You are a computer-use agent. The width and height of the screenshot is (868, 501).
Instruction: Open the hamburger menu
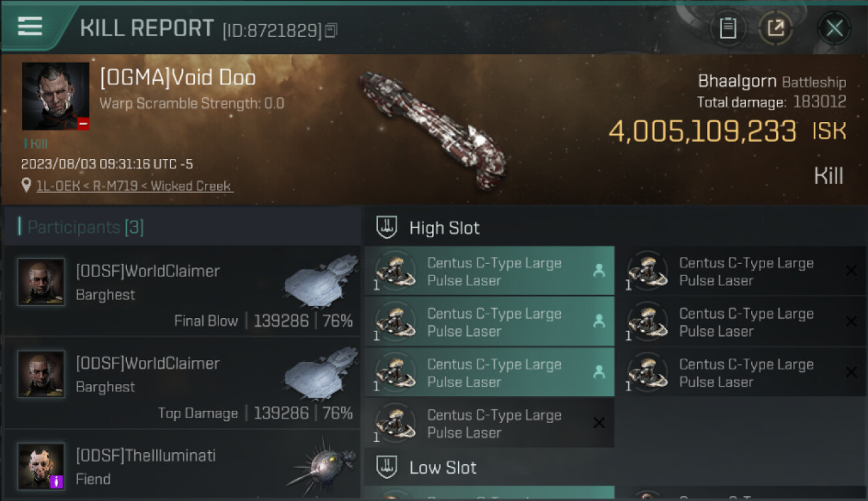pyautogui.click(x=30, y=27)
